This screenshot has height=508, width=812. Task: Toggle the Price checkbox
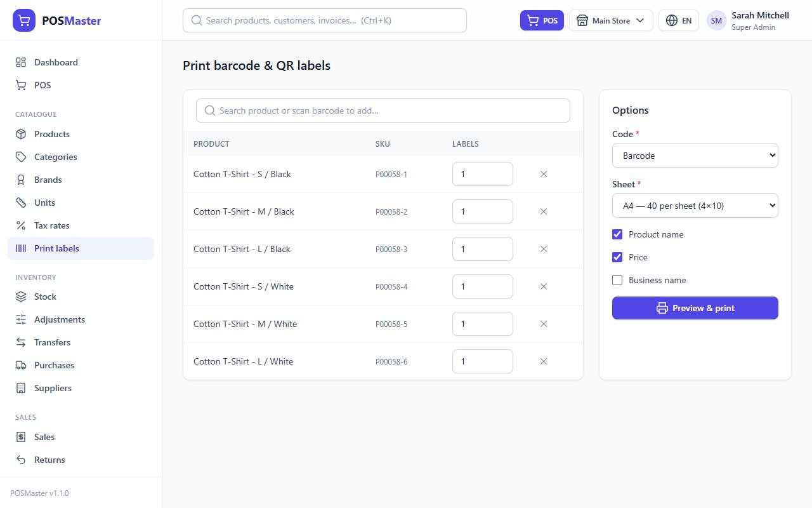coord(617,257)
